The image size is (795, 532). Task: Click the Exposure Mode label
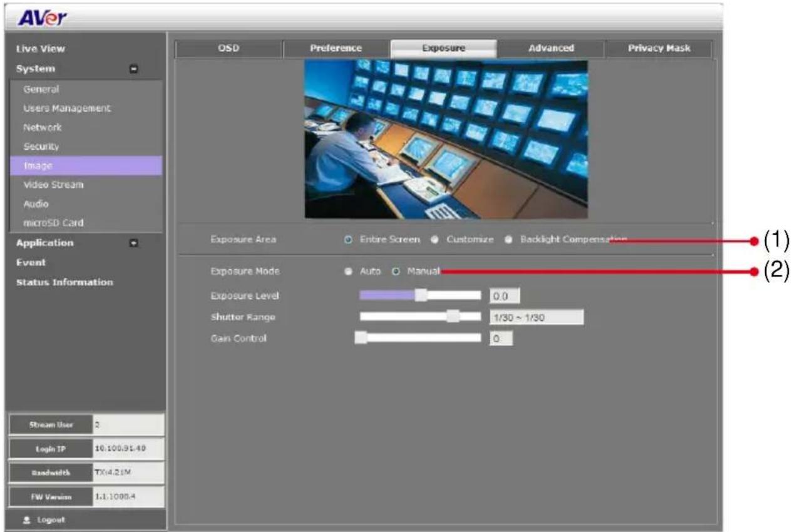pos(245,272)
